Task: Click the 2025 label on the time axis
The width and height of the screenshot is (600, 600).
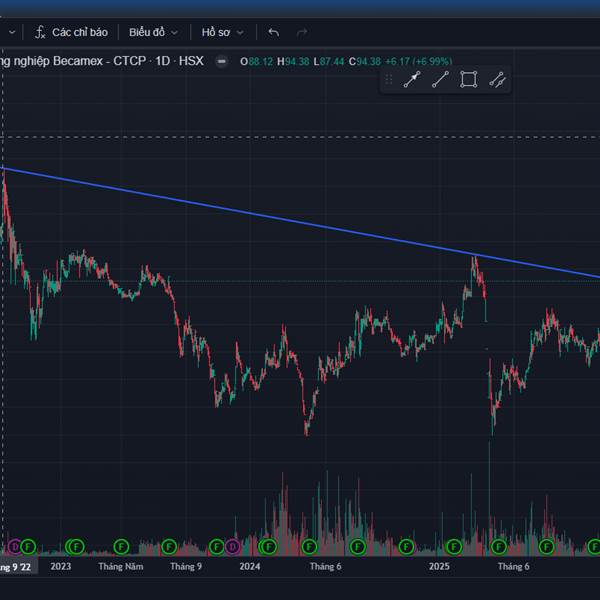Action: (x=439, y=567)
